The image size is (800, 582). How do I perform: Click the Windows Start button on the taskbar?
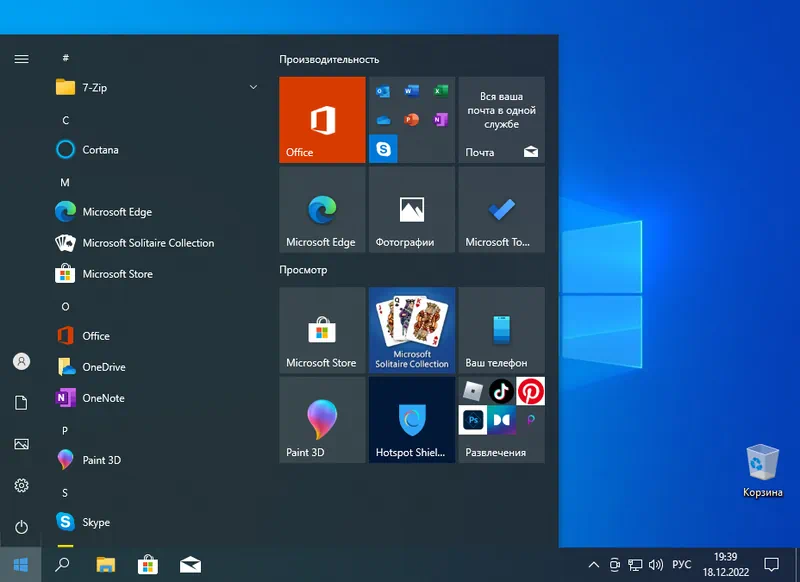point(20,565)
